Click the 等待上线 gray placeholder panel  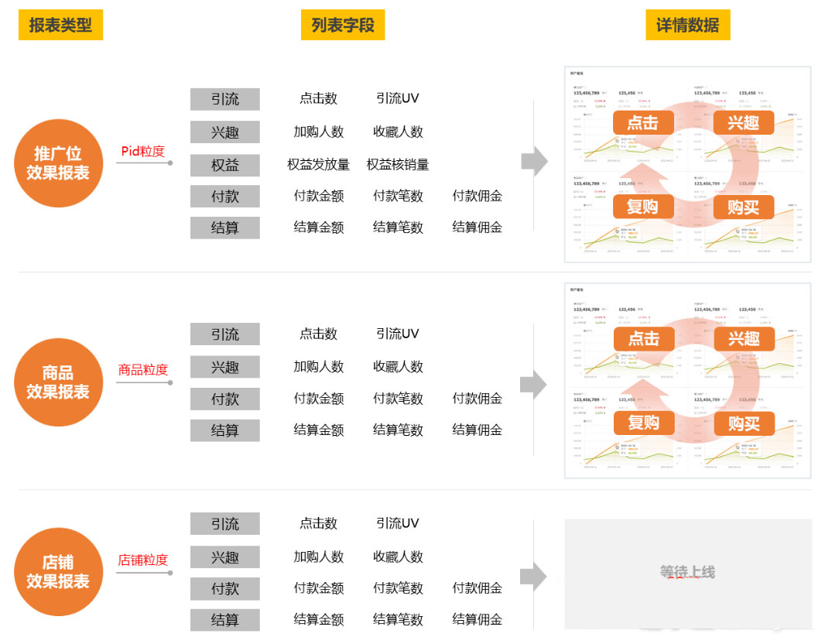tap(687, 573)
